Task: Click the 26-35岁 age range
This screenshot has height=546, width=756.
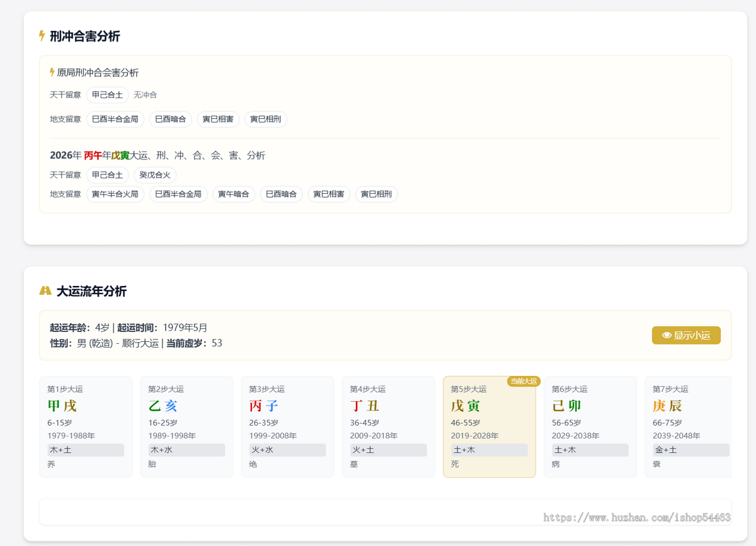Action: [x=264, y=423]
